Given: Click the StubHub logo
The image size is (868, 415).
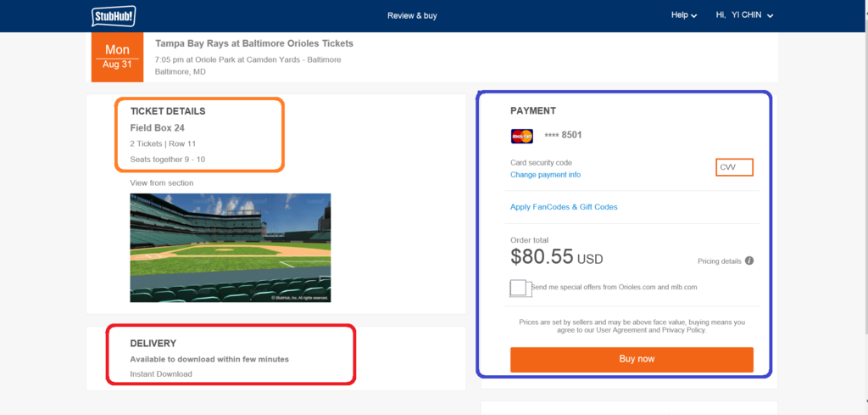Looking at the screenshot, I should pyautogui.click(x=114, y=16).
